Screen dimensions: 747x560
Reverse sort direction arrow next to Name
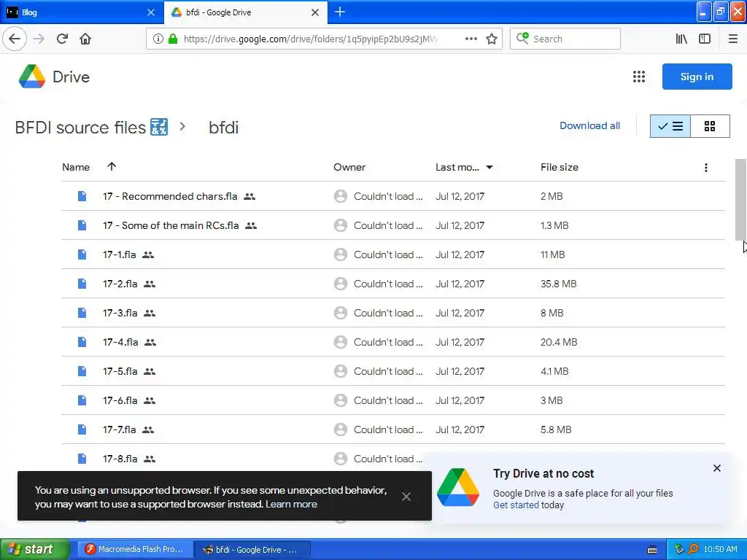112,166
